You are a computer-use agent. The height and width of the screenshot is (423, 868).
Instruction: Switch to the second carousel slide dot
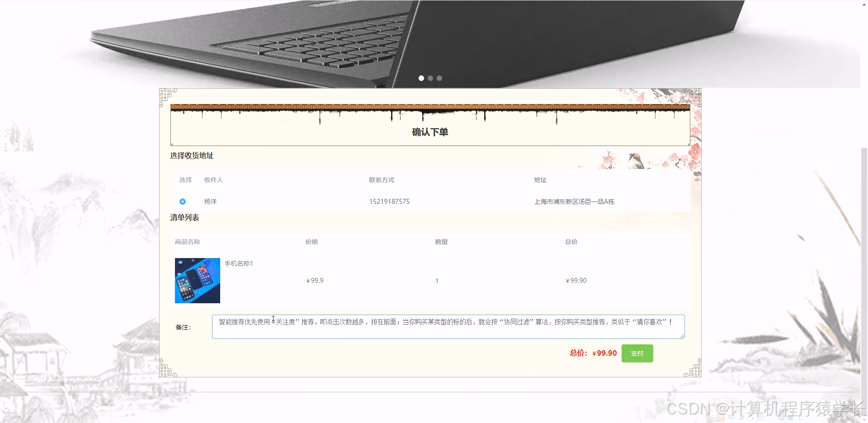click(x=430, y=78)
